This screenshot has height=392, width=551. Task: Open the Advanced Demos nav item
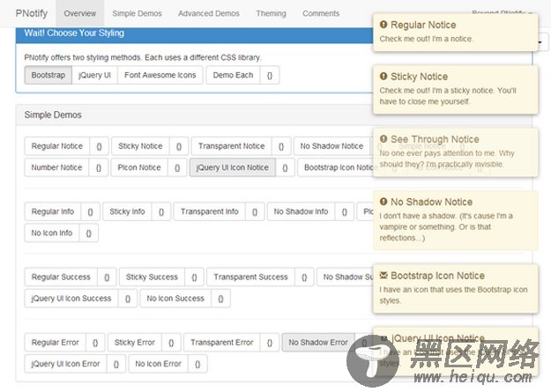tap(209, 13)
